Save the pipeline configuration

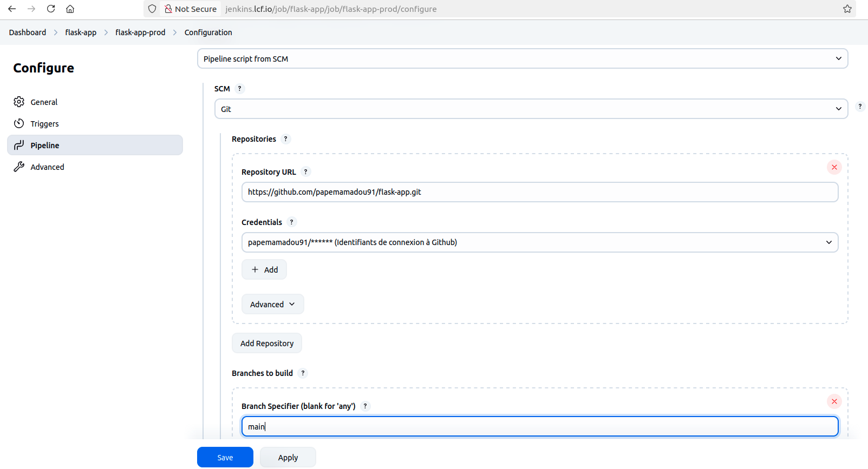225,457
